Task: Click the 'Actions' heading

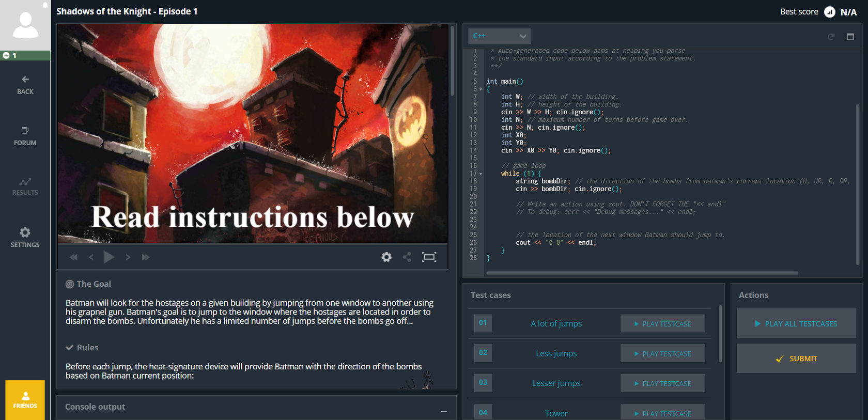Action: pos(753,295)
